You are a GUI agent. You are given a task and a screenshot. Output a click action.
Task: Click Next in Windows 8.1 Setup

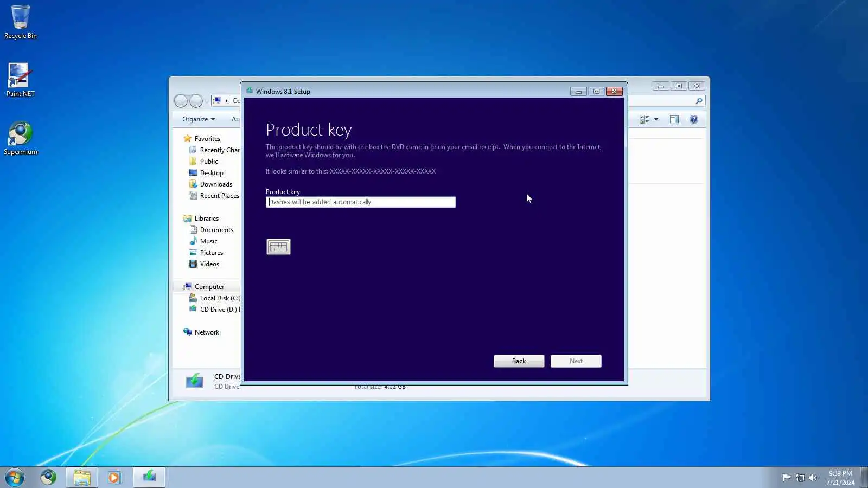click(x=576, y=361)
